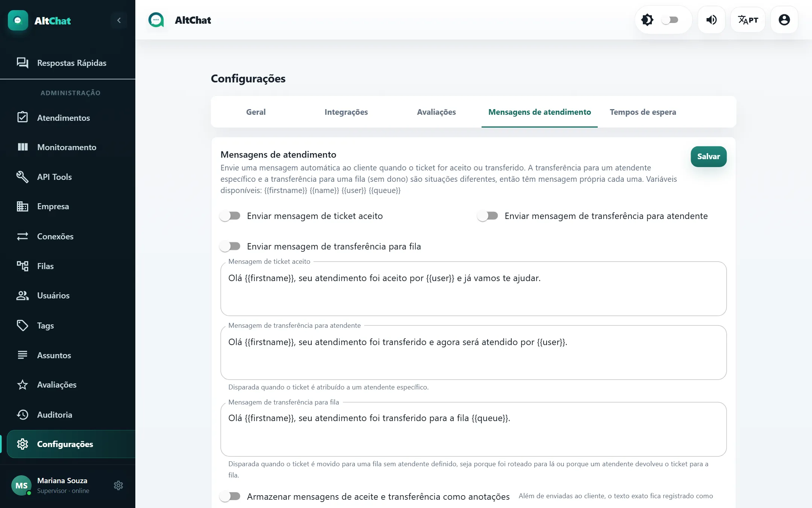The height and width of the screenshot is (508, 812).
Task: Click the Assuntos lines icon
Action: [x=23, y=355]
